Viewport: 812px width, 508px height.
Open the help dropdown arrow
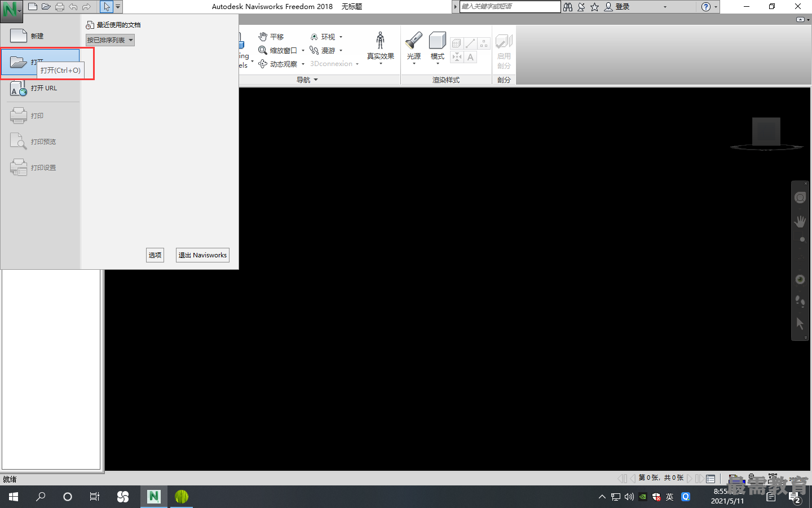(716, 7)
